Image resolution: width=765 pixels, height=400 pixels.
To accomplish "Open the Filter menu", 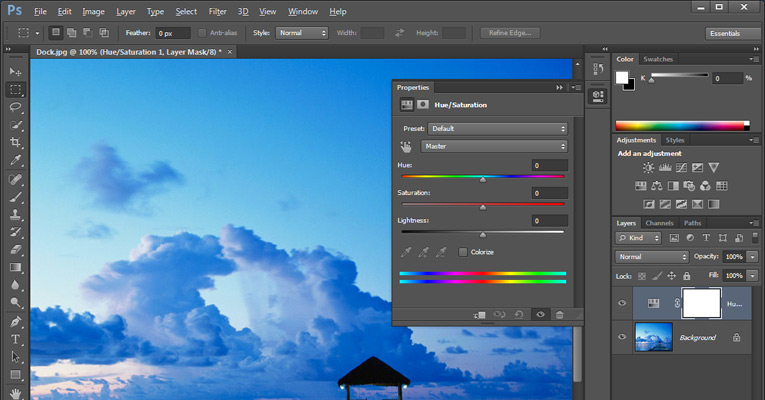I will (218, 11).
